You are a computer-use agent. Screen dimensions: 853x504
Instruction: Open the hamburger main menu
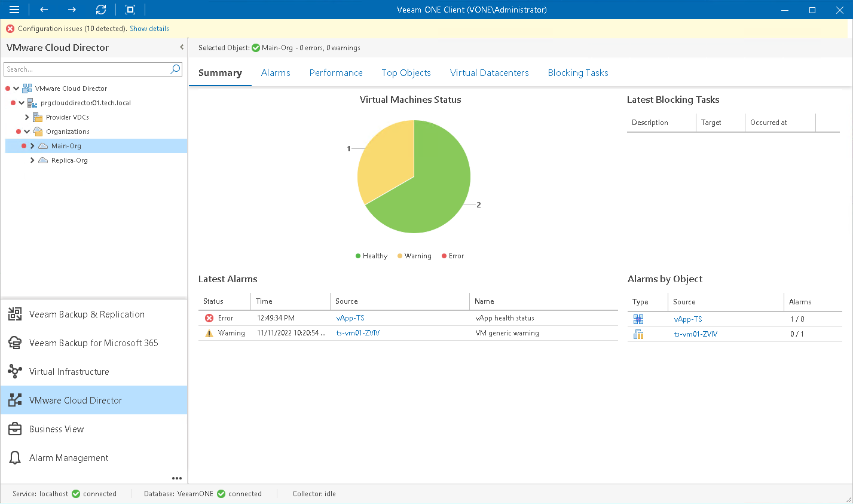(x=14, y=10)
